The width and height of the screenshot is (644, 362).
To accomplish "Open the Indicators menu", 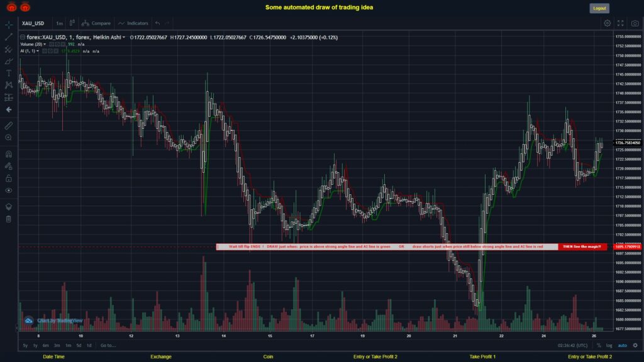I will click(x=133, y=23).
